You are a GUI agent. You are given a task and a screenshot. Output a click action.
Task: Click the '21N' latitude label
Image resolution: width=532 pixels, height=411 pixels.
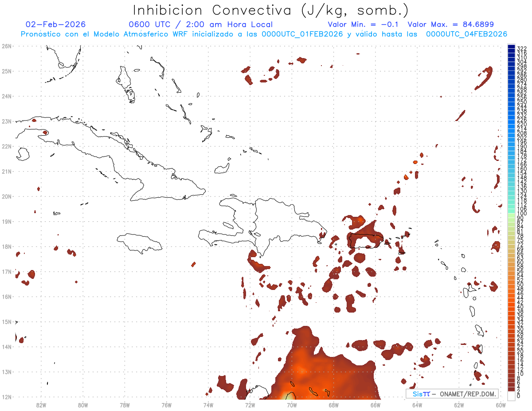point(7,171)
